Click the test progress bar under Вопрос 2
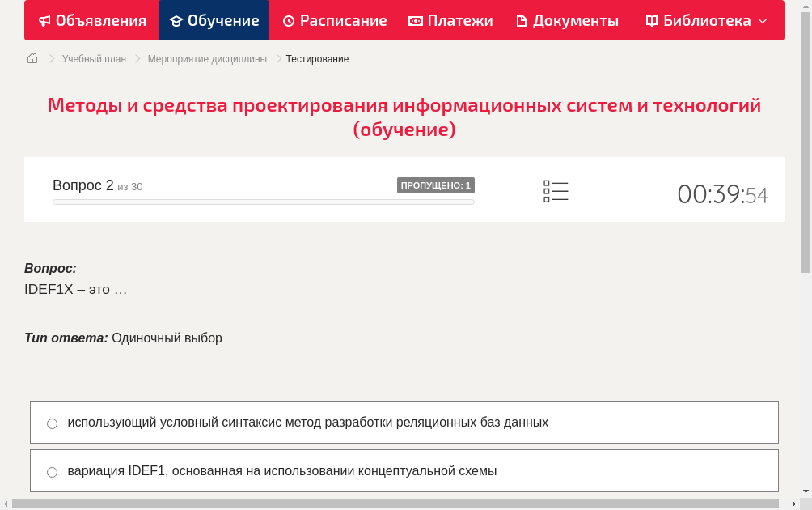The image size is (812, 510). click(263, 202)
